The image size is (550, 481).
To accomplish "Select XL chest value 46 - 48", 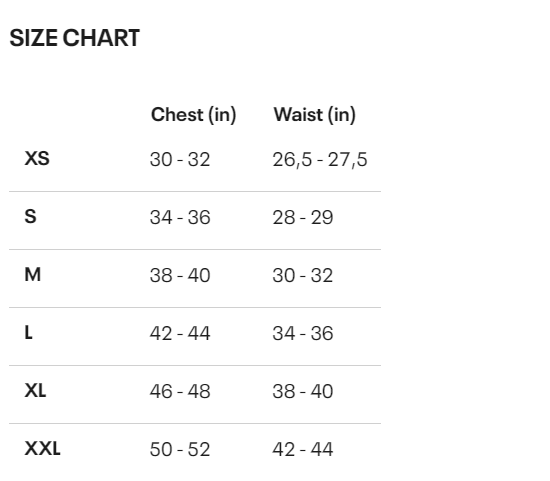I will tap(180, 391).
